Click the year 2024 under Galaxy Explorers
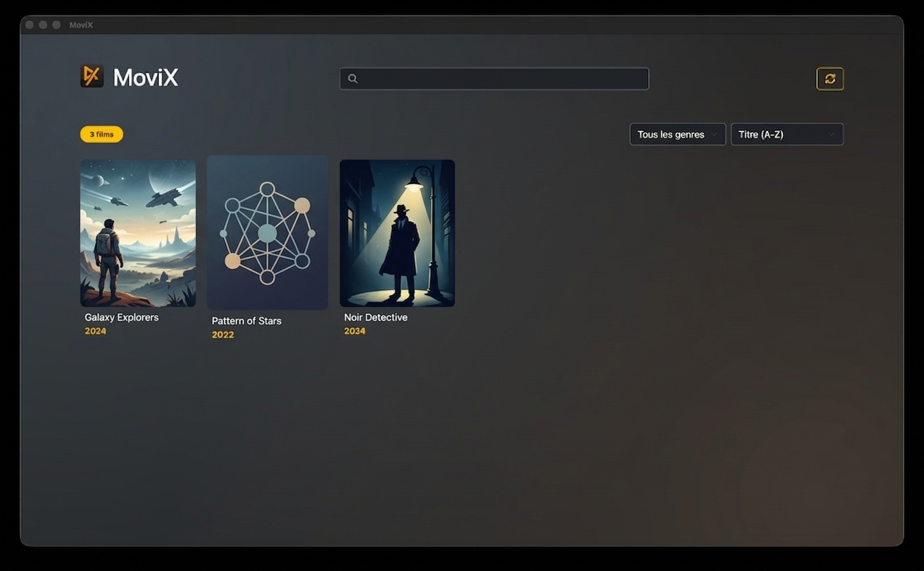Screen dimensions: 924x571 95,331
